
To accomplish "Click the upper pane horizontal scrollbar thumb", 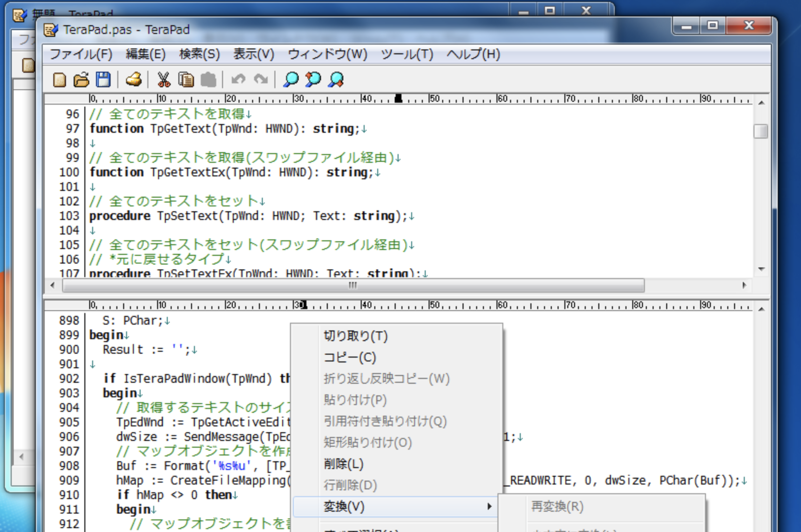I will click(x=353, y=285).
